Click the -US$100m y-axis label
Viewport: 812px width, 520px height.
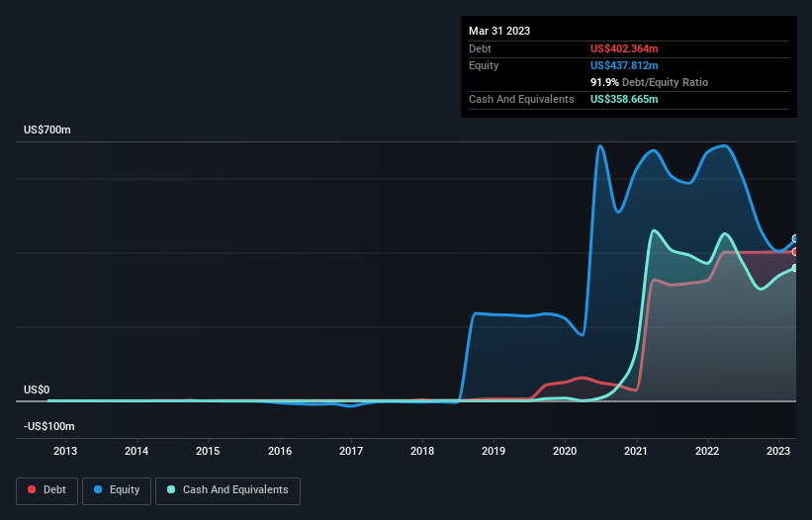[x=49, y=426]
